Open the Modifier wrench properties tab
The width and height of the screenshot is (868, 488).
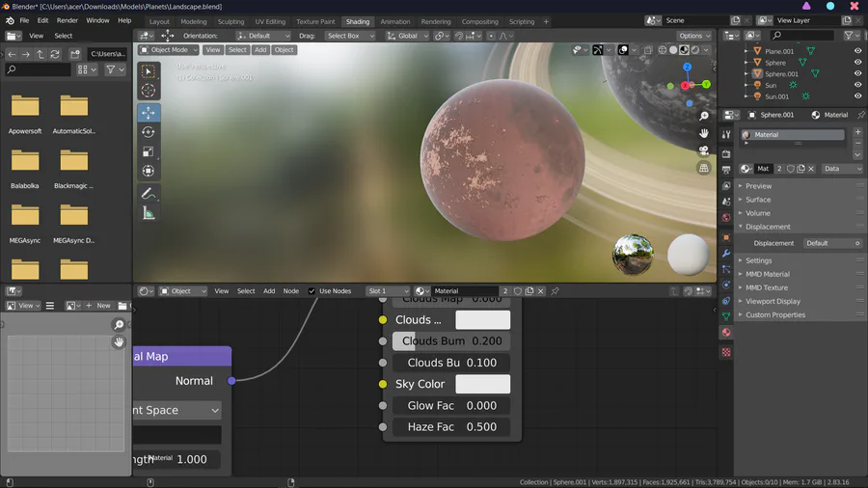[726, 254]
